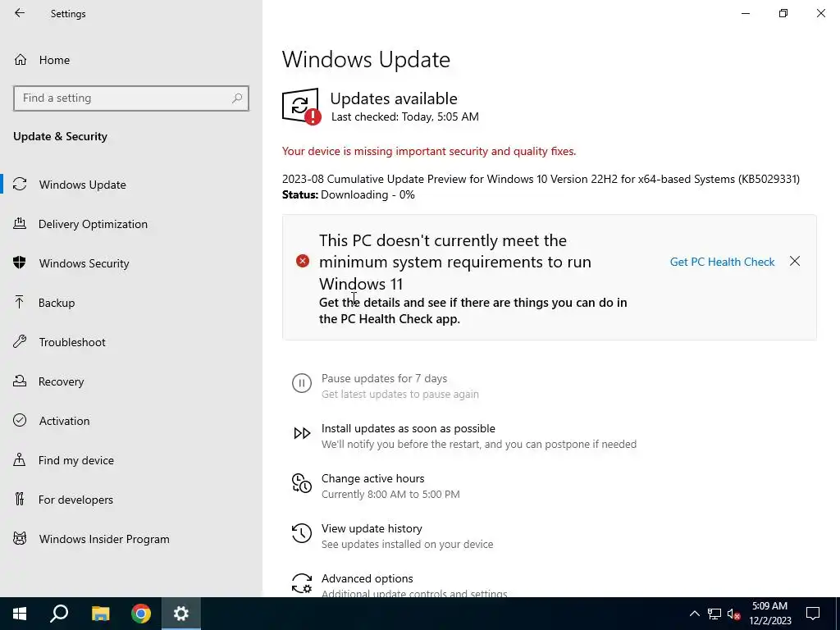This screenshot has height=630, width=840.
Task: Open the Start menu Windows logo
Action: pos(20,614)
